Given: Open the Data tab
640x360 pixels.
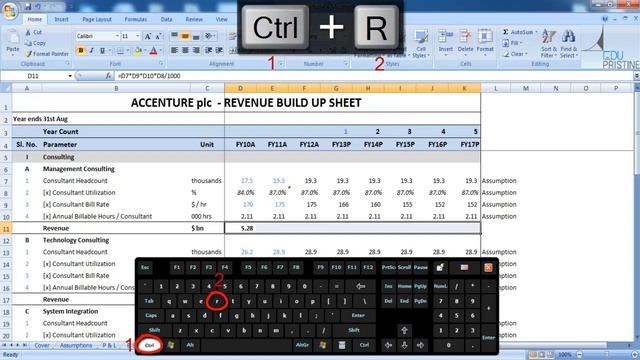Looking at the screenshot, I should [x=166, y=19].
